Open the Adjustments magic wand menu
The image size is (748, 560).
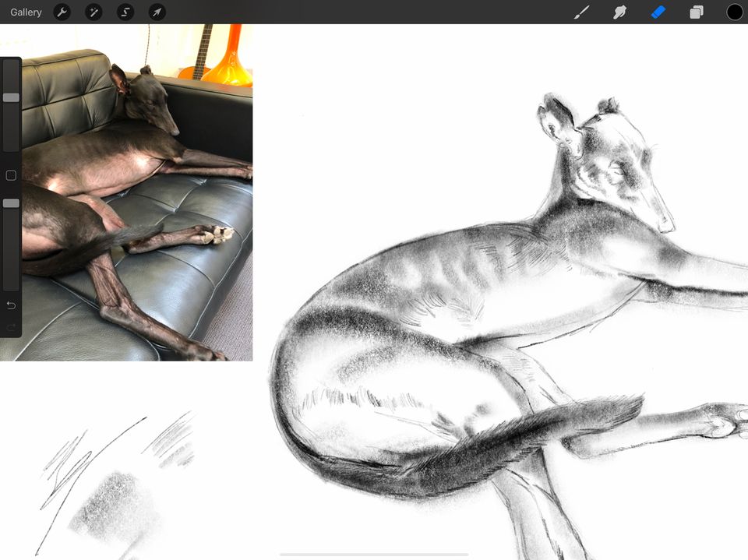point(93,12)
